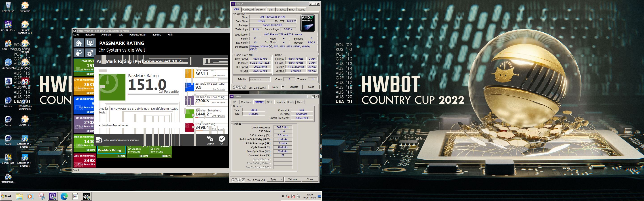Open the Fortgeschritten menu
The width and height of the screenshot is (644, 201).
pyautogui.click(x=138, y=35)
